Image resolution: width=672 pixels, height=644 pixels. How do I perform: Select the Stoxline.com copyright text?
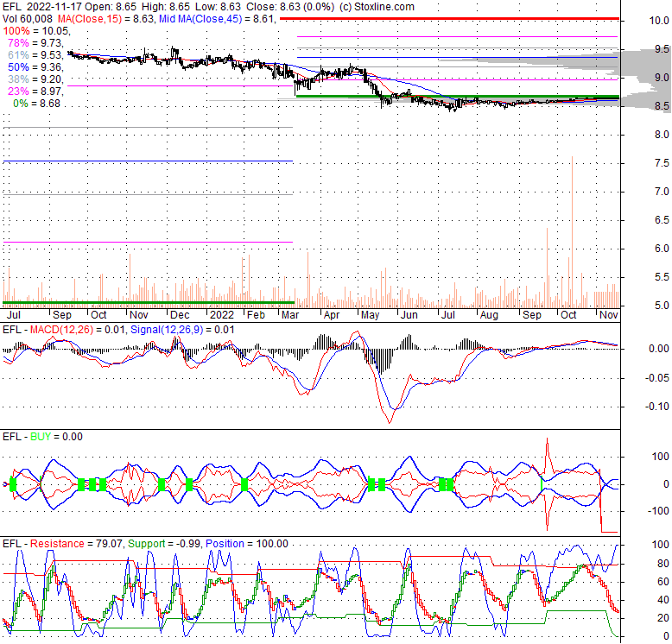[x=377, y=7]
